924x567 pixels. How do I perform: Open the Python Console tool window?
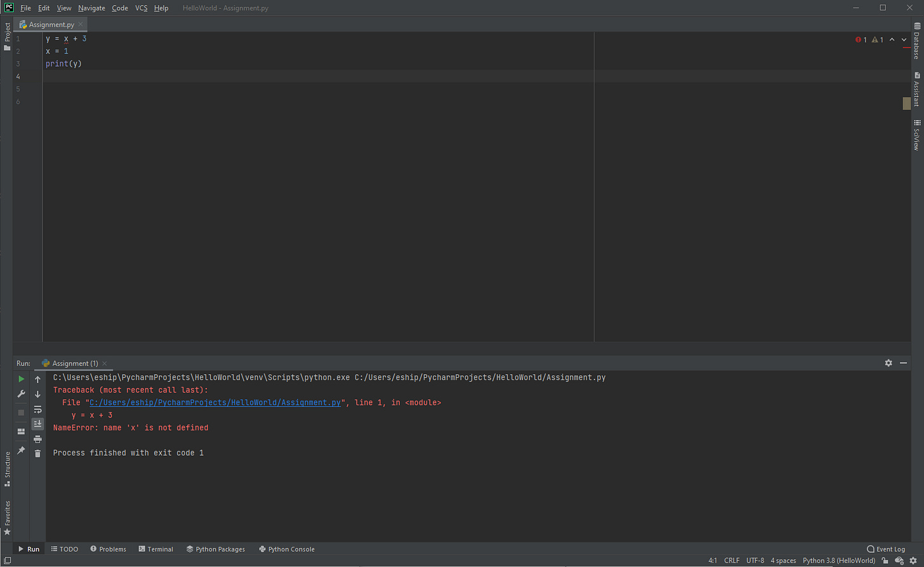[x=287, y=549]
